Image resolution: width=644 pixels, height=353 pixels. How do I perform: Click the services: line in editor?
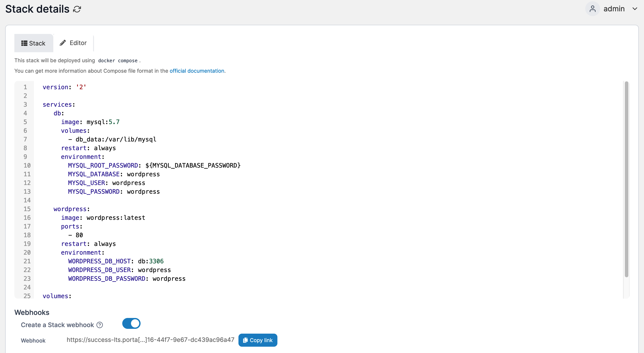coord(59,104)
